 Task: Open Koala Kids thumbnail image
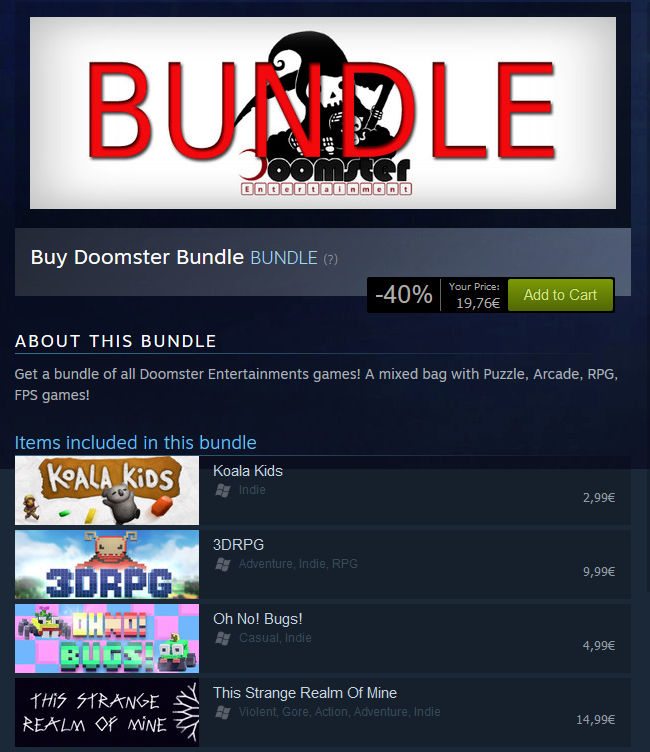click(x=107, y=490)
